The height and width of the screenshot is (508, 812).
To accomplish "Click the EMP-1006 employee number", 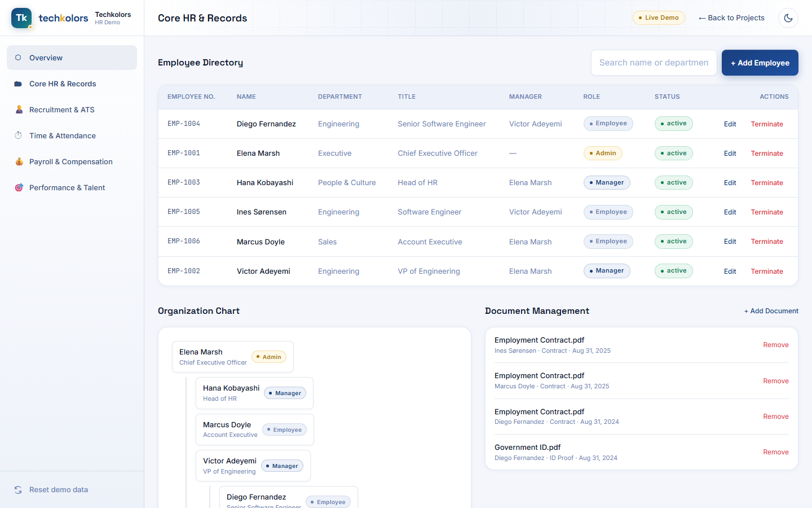I will coord(184,241).
